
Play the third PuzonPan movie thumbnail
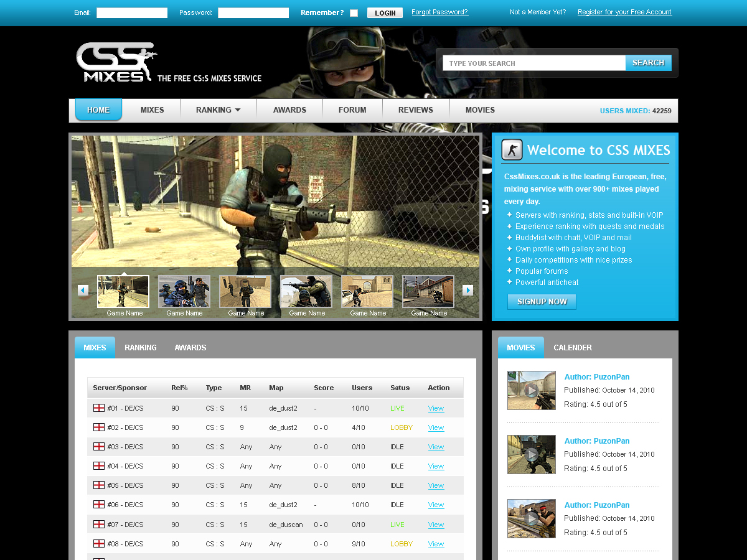[532, 519]
